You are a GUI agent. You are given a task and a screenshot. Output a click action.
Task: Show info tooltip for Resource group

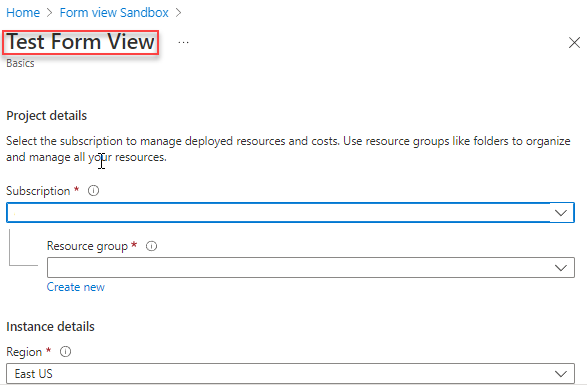pyautogui.click(x=151, y=246)
